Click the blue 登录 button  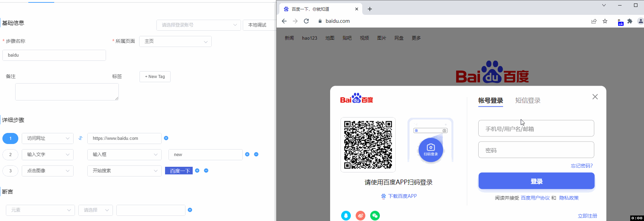click(536, 181)
